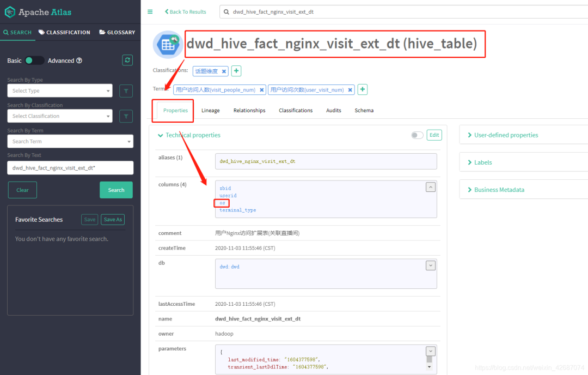Open the SEARCH sidebar tab
Screen dimensions: 588x375
click(17, 32)
